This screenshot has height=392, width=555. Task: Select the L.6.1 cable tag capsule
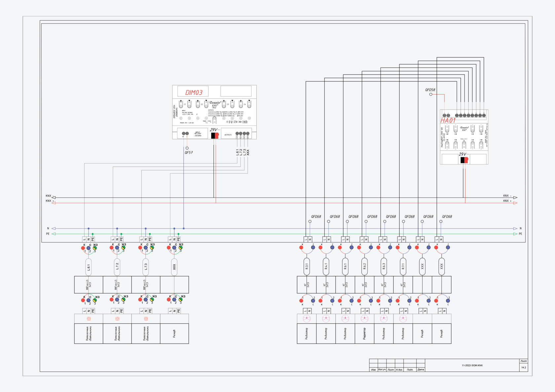(89, 267)
